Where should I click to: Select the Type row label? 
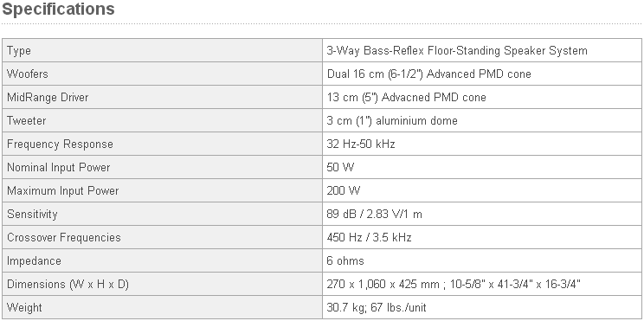[19, 50]
